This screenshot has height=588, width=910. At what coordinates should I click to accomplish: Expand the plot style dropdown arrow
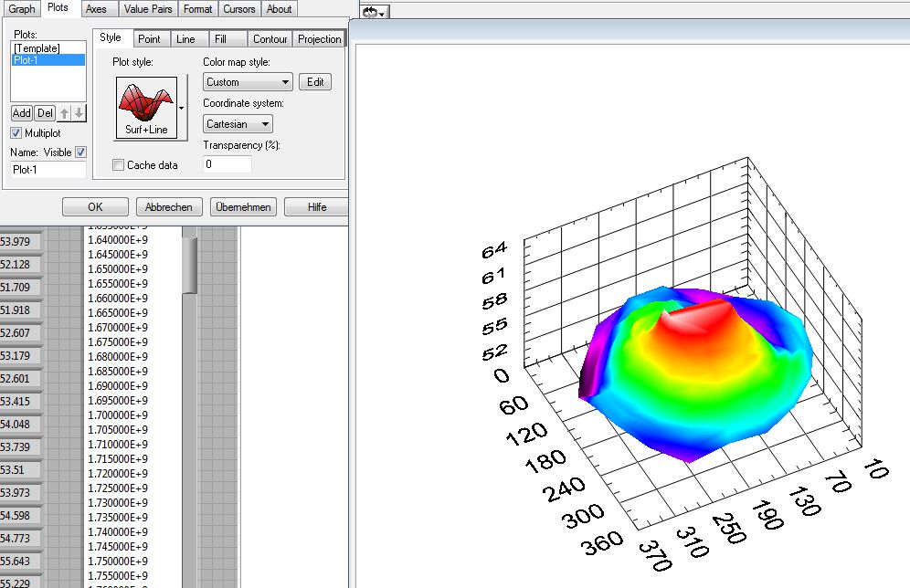pos(182,108)
